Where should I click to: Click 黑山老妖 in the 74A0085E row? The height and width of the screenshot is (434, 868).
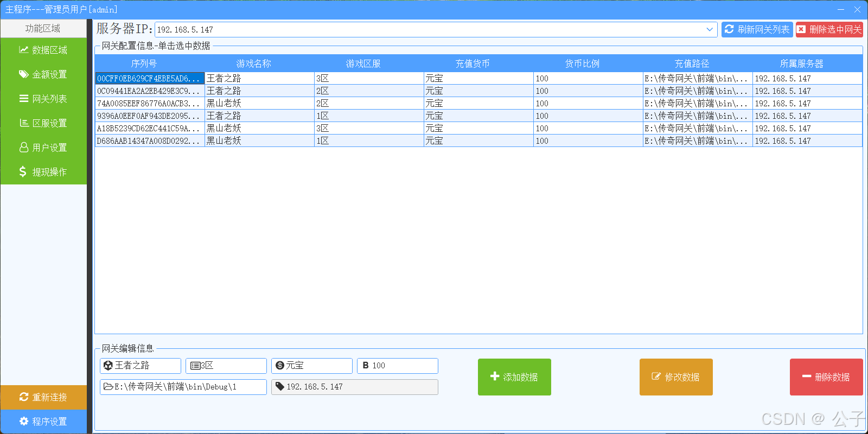(x=259, y=104)
